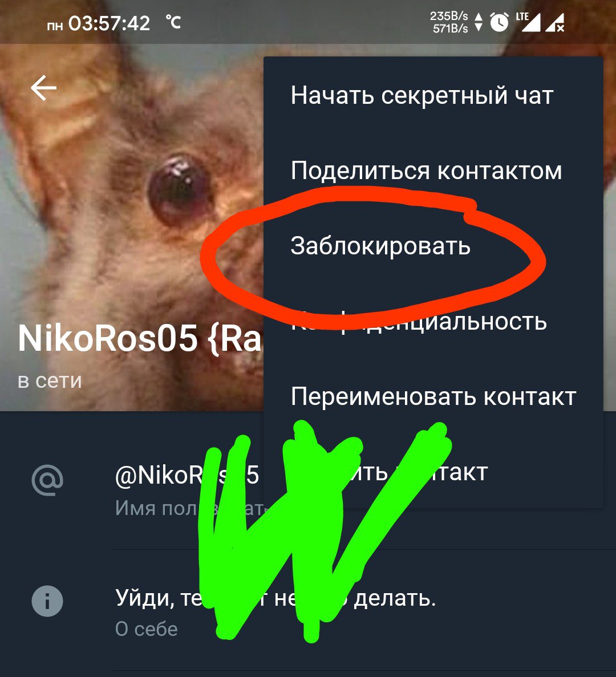The width and height of the screenshot is (616, 677).
Task: Choose "Переименовать контакт" option
Action: pyautogui.click(x=433, y=396)
